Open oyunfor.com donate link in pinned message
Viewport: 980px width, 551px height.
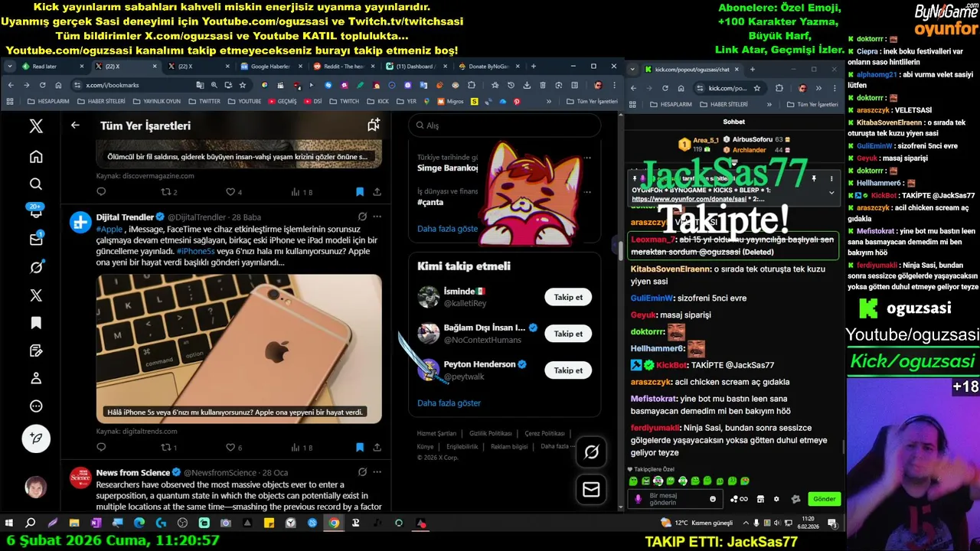[x=688, y=199]
